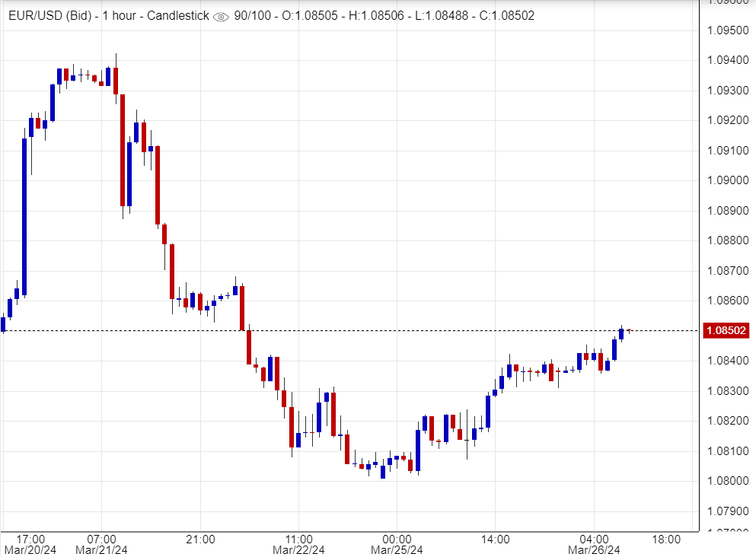The image size is (756, 557).
Task: Click the 18:00 time axis label
Action: (666, 539)
